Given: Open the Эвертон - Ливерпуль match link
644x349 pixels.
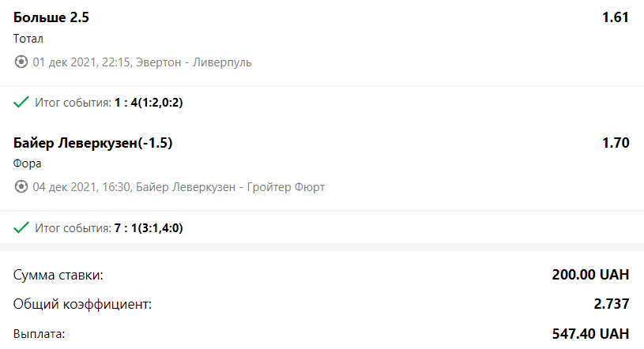Looking at the screenshot, I should [194, 62].
